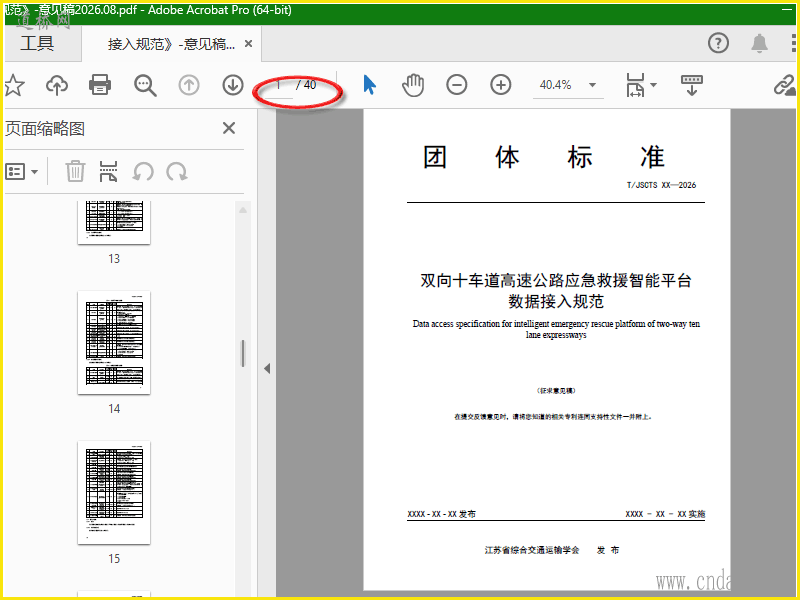The height and width of the screenshot is (600, 800).
Task: Click the 'XXXX - XX - XX 发布' date
Action: 441,514
